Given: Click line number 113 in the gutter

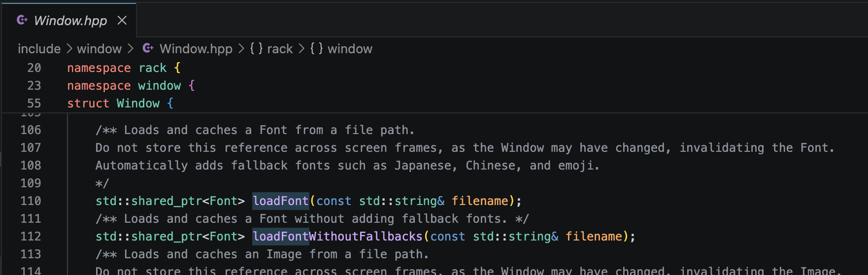Looking at the screenshot, I should (31, 254).
